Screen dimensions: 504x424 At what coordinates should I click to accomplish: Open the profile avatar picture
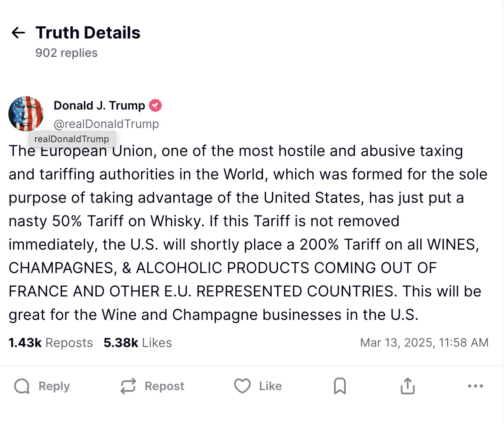pyautogui.click(x=26, y=113)
